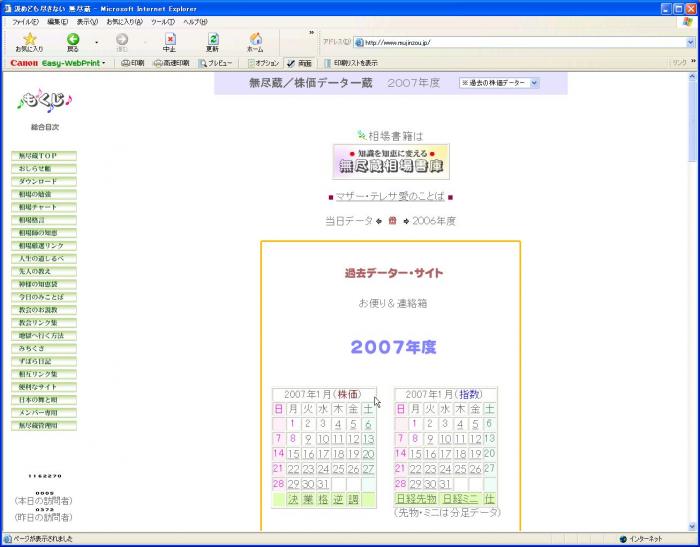This screenshot has width=700, height=547.
Task: Open the マザー・テレサ愛のことば link
Action: [391, 198]
